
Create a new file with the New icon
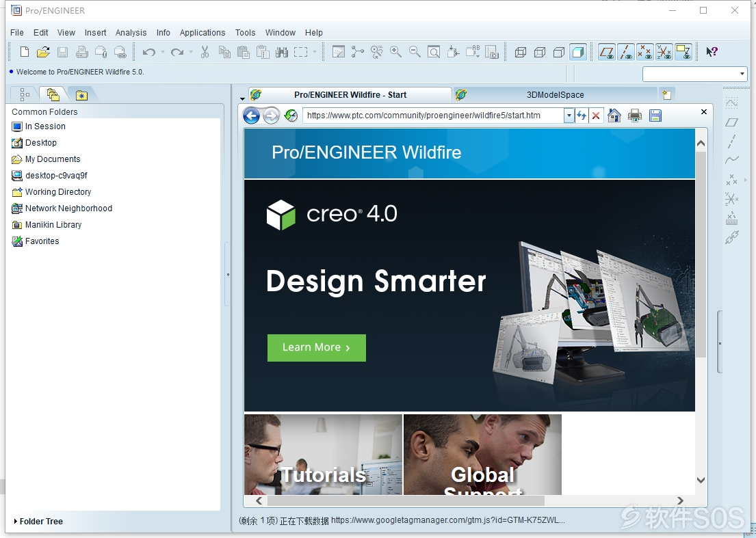coord(24,51)
